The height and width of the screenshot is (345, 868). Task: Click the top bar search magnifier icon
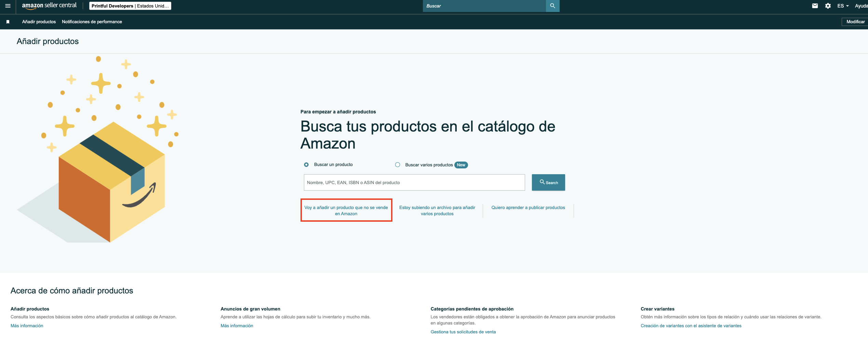(x=552, y=6)
